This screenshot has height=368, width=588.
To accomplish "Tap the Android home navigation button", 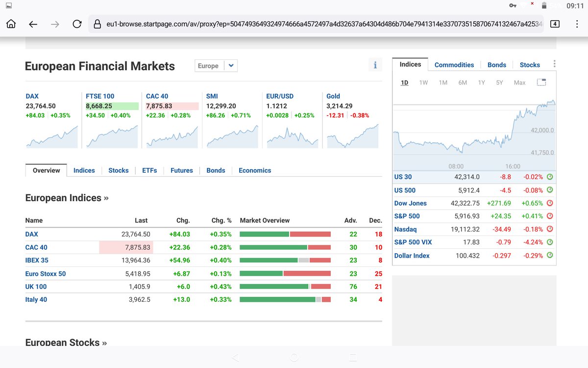I will coord(294,357).
